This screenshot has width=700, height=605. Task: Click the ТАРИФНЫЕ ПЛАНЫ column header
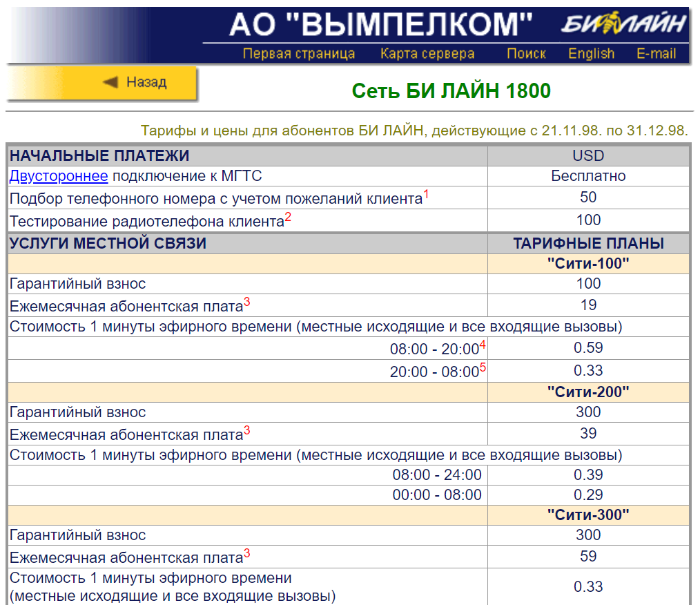click(588, 243)
